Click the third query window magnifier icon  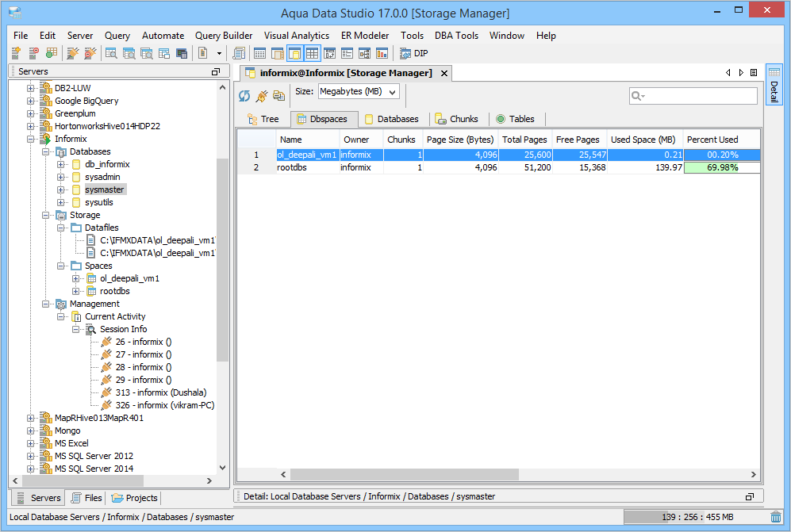point(147,53)
